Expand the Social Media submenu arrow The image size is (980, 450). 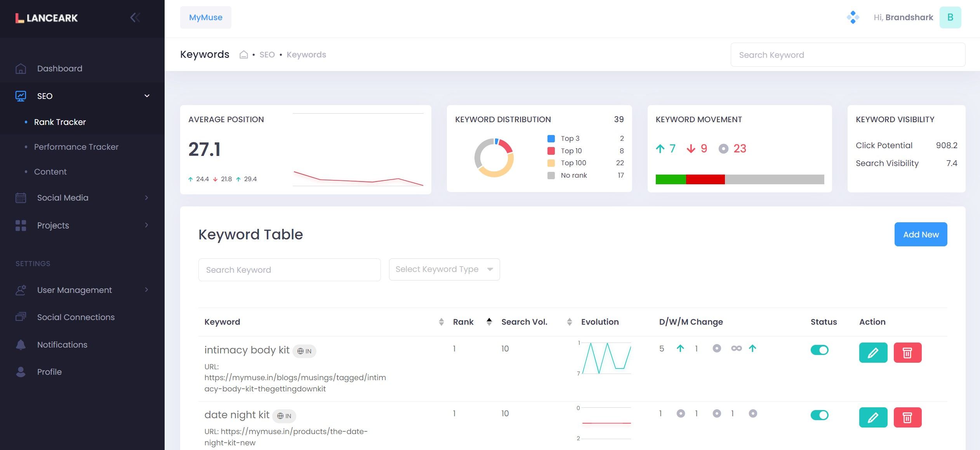[x=146, y=198]
